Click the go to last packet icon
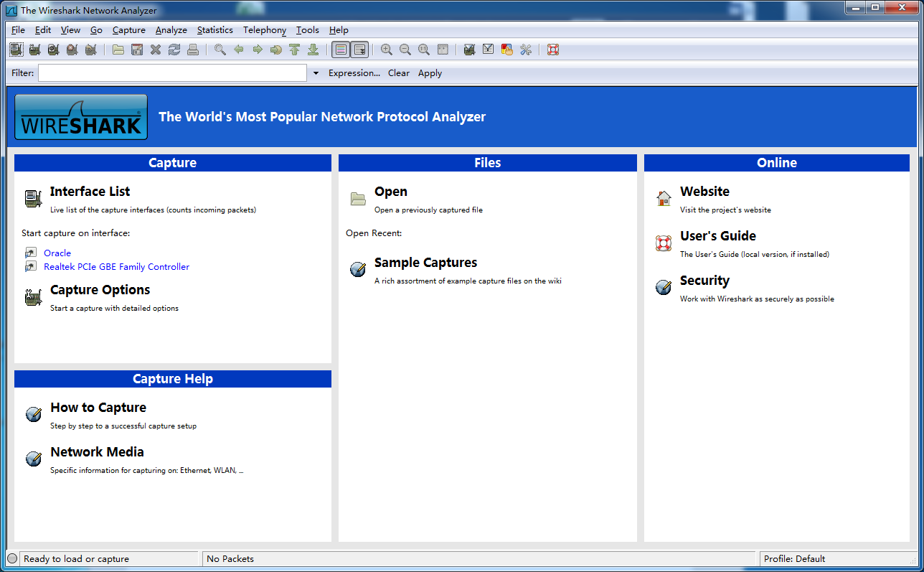The image size is (924, 572). click(x=313, y=50)
